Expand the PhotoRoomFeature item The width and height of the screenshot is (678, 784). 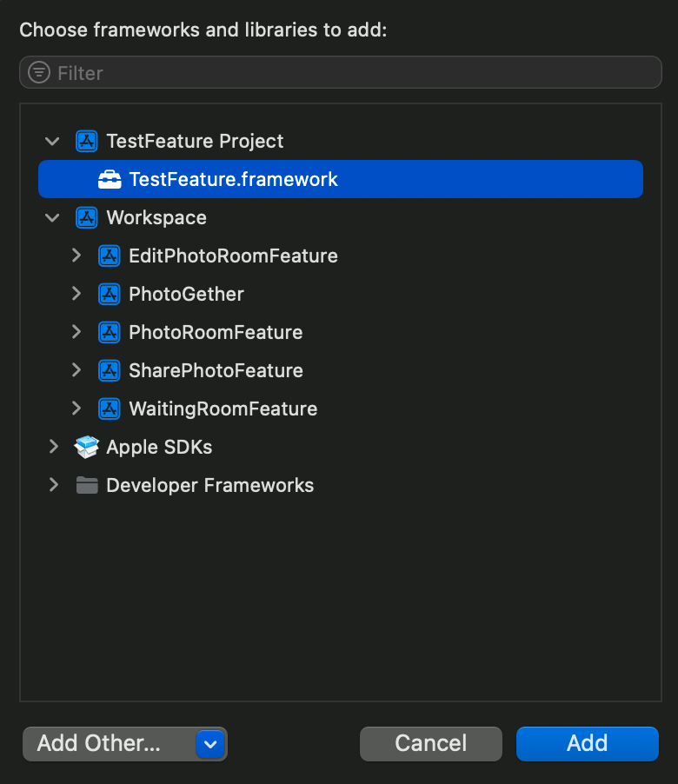(76, 332)
